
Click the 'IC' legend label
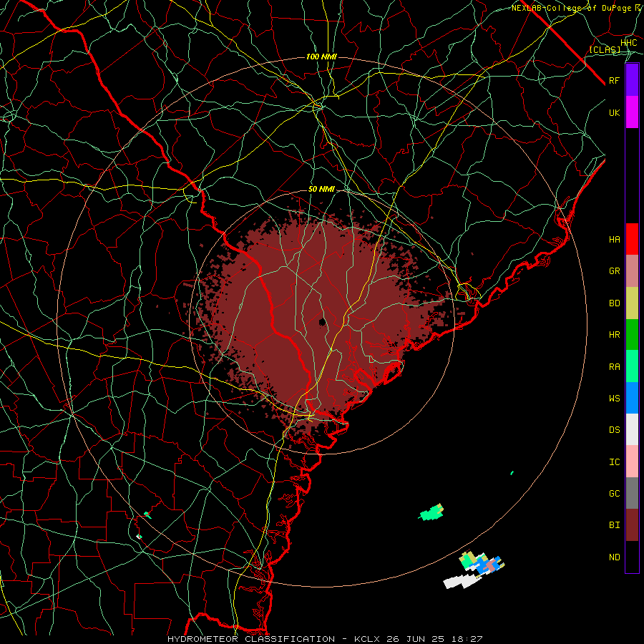(614, 462)
